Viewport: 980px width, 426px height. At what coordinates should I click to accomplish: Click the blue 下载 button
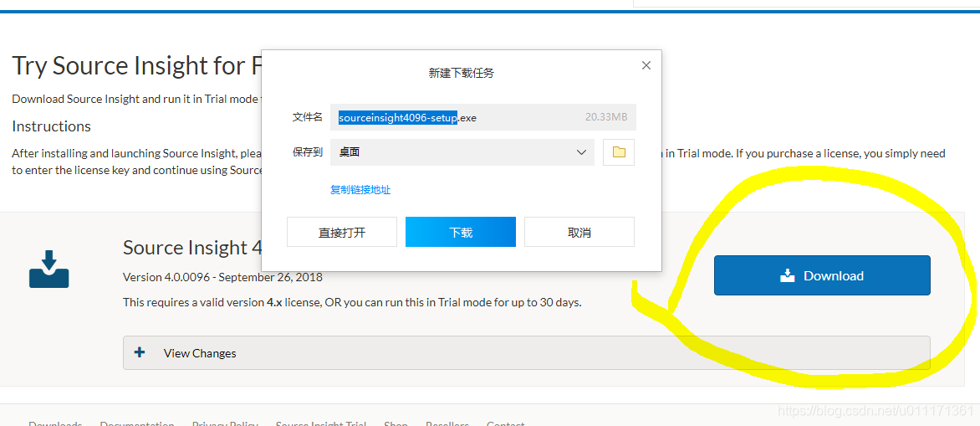[x=461, y=232]
